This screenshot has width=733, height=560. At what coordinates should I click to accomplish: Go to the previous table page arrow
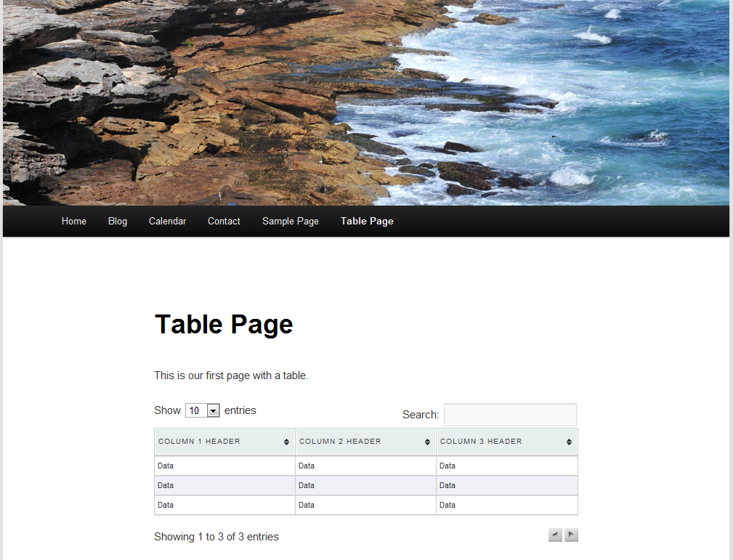coord(555,535)
